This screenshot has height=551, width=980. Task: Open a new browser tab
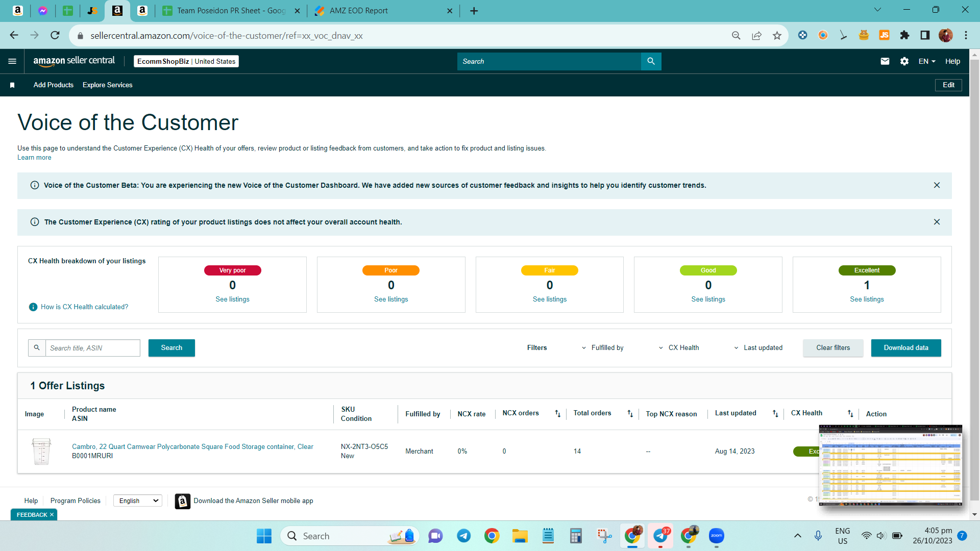(x=474, y=11)
